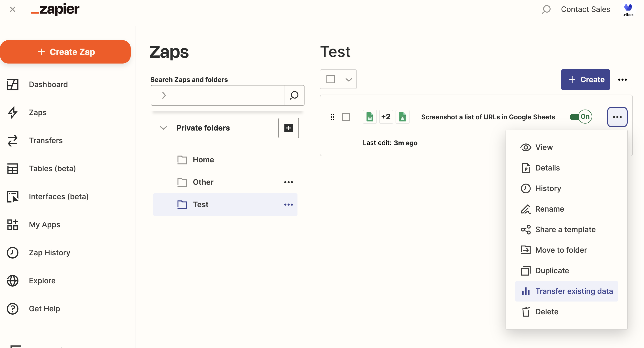The height and width of the screenshot is (348, 644).
Task: Click the Get Help question icon
Action: pos(13,309)
